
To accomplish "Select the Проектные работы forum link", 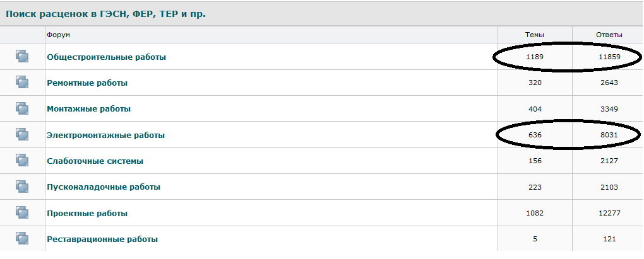I will point(87,214).
